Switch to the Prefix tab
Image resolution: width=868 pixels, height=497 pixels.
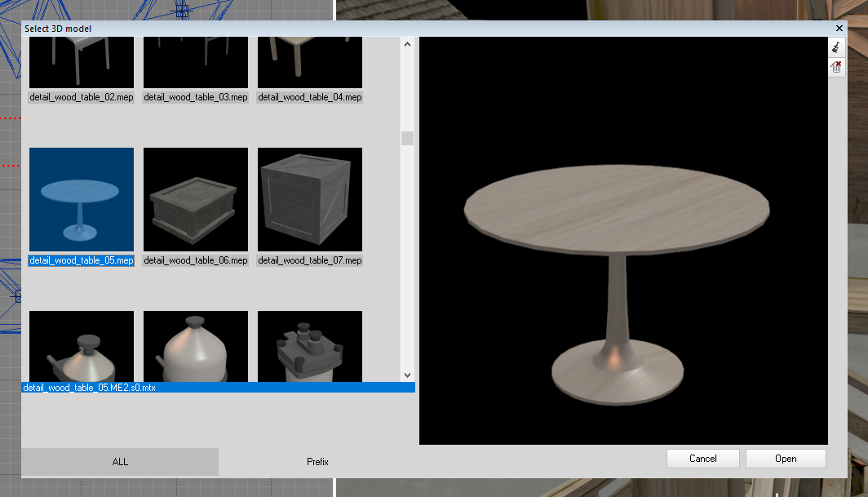(x=317, y=462)
